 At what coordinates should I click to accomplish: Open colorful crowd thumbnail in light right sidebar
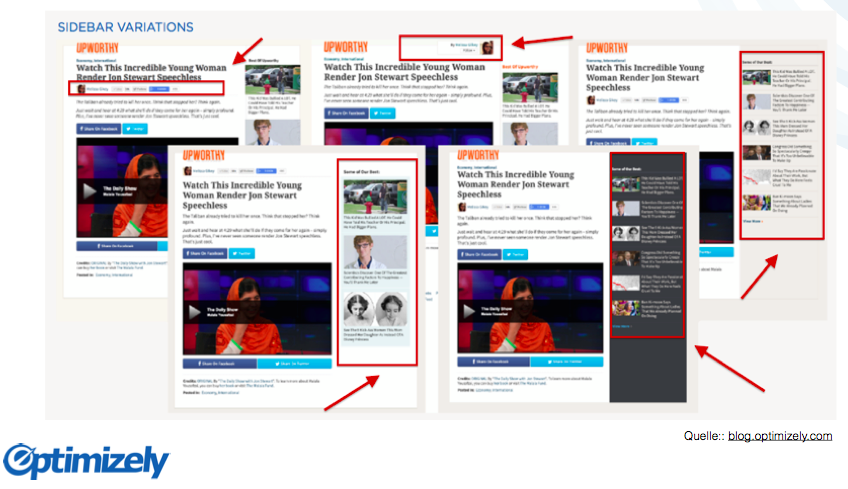(757, 203)
